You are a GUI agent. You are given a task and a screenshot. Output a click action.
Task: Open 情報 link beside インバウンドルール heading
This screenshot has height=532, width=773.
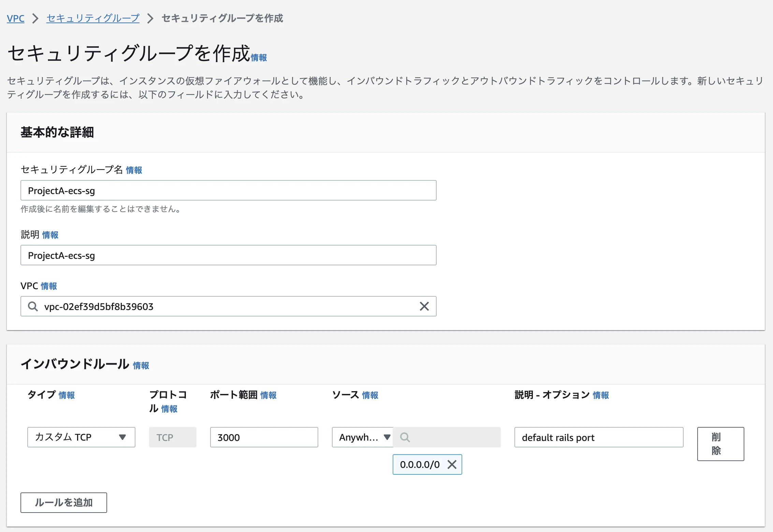tap(141, 366)
